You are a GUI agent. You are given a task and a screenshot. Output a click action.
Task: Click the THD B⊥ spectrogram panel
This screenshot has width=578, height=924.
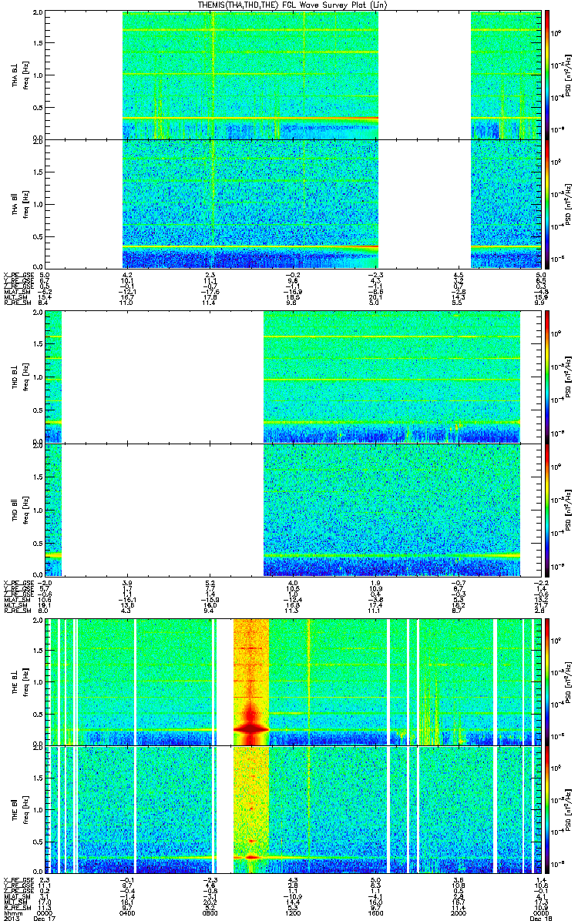click(293, 377)
